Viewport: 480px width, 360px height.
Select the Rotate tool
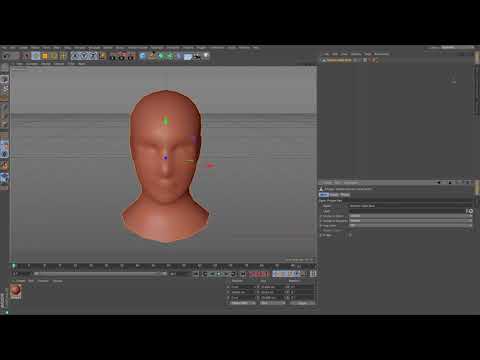click(53, 56)
